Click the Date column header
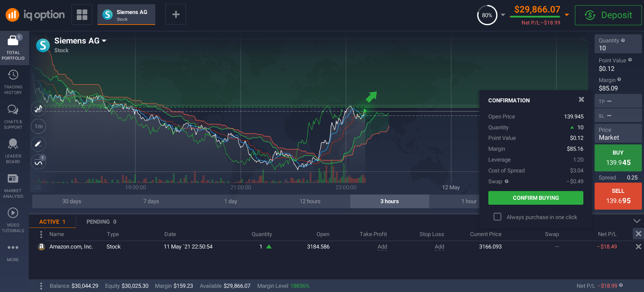This screenshot has height=292, width=644. (x=170, y=234)
